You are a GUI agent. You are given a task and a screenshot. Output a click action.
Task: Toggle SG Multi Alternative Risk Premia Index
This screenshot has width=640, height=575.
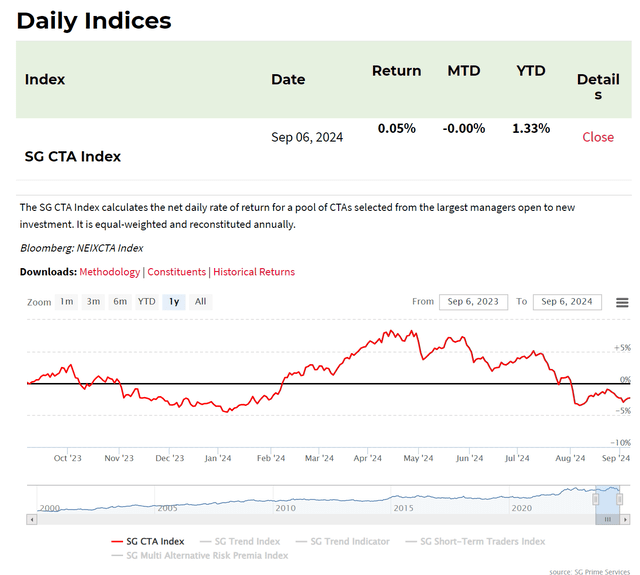pos(200,555)
